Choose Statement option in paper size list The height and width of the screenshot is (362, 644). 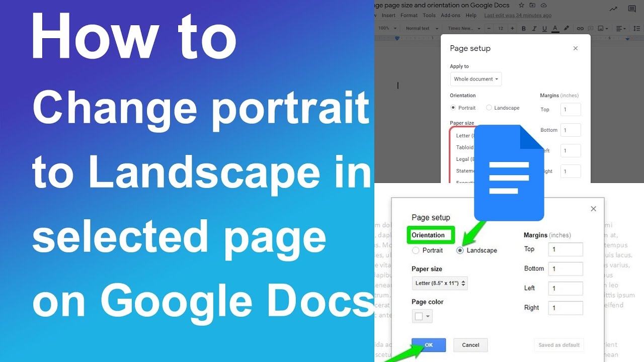click(x=464, y=171)
